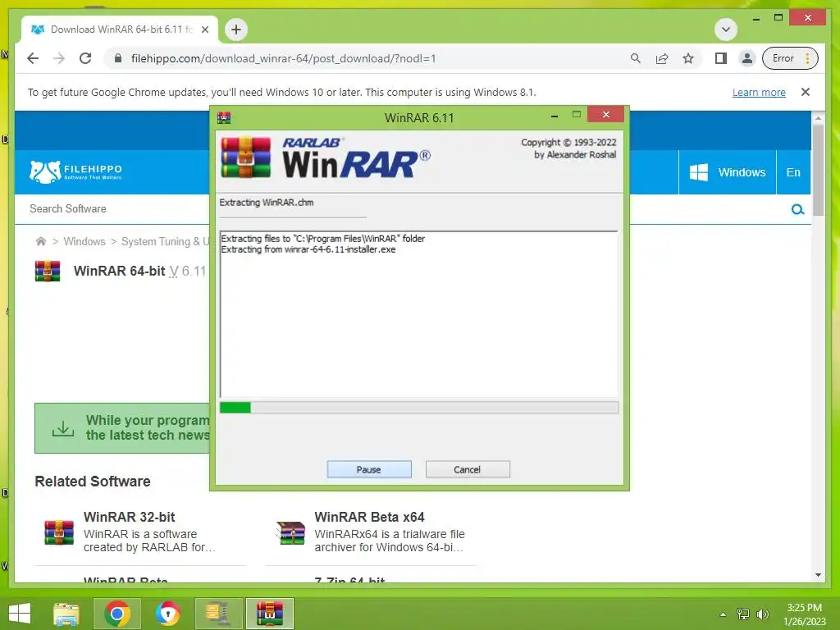The width and height of the screenshot is (840, 630).
Task: Open the archive installer taskbar icon
Action: pos(218,614)
